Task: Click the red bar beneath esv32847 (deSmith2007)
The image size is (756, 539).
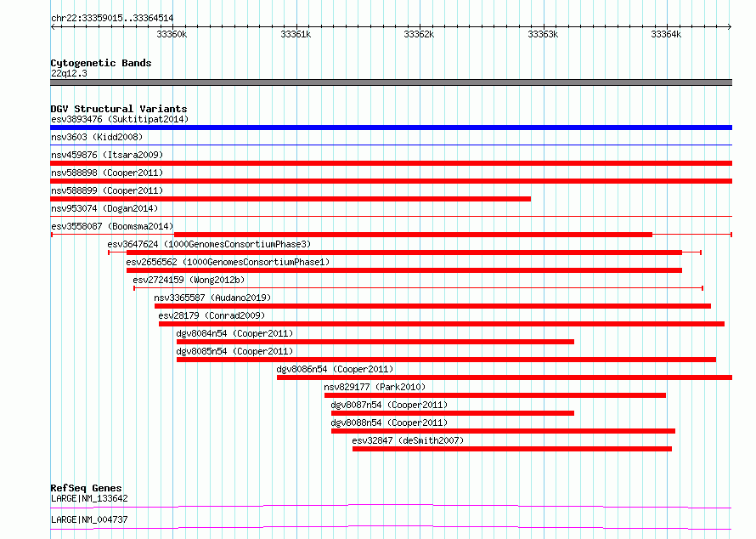Action: tap(512, 449)
